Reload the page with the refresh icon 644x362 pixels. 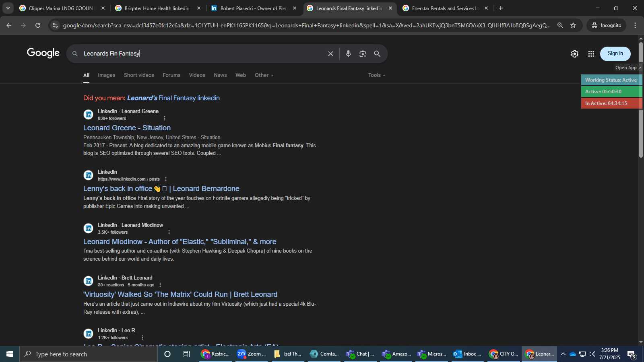click(x=38, y=25)
